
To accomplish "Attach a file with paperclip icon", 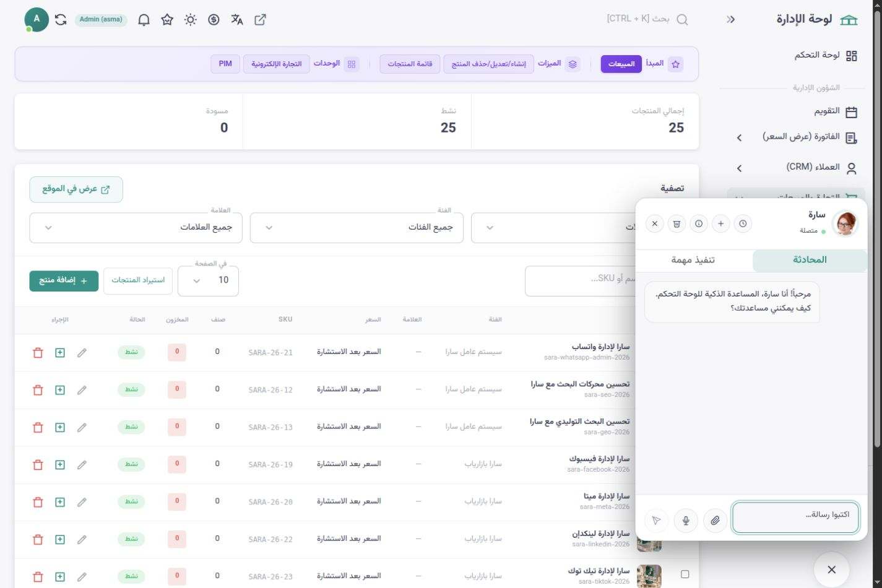I will click(x=716, y=521).
